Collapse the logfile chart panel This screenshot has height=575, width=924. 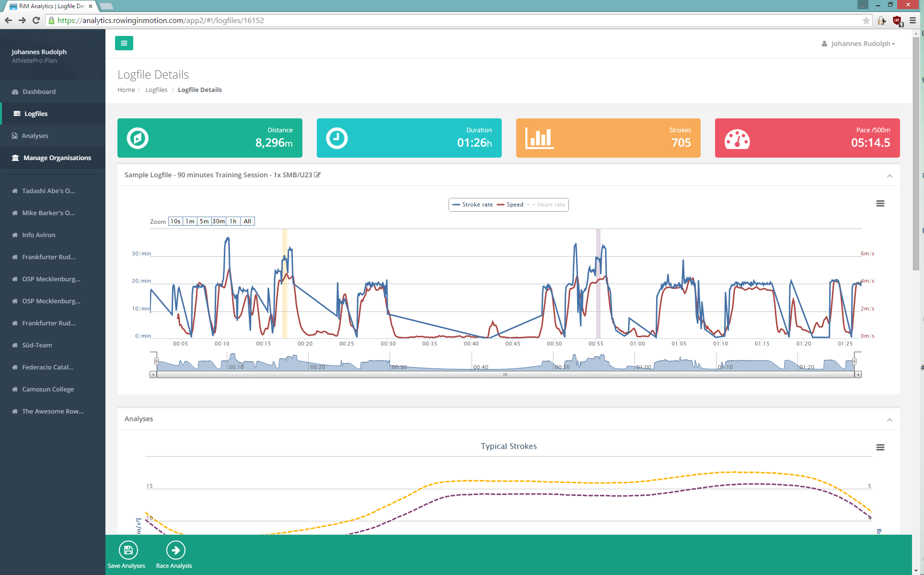(x=889, y=176)
